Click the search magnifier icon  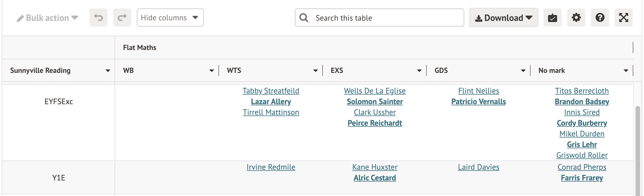[x=304, y=18]
